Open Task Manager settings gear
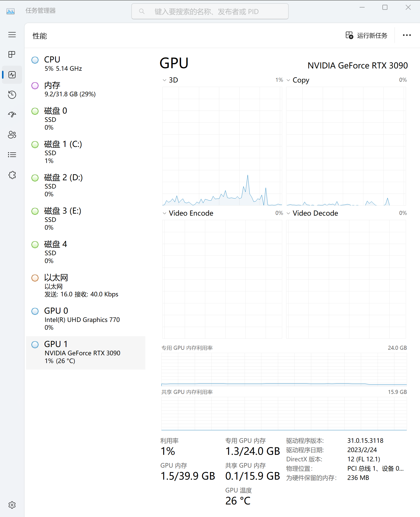420x517 pixels. pos(12,505)
